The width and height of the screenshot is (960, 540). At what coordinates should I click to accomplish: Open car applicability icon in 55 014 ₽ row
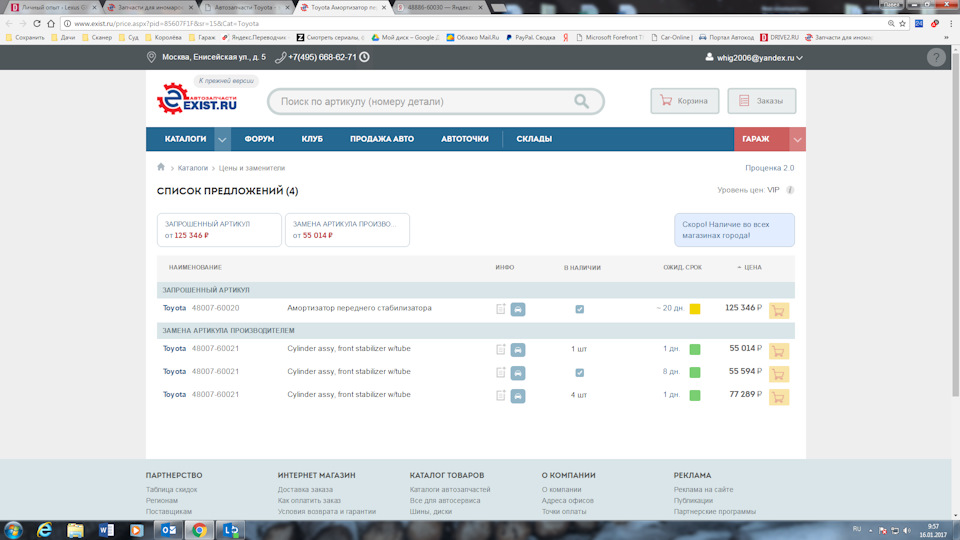coord(518,350)
